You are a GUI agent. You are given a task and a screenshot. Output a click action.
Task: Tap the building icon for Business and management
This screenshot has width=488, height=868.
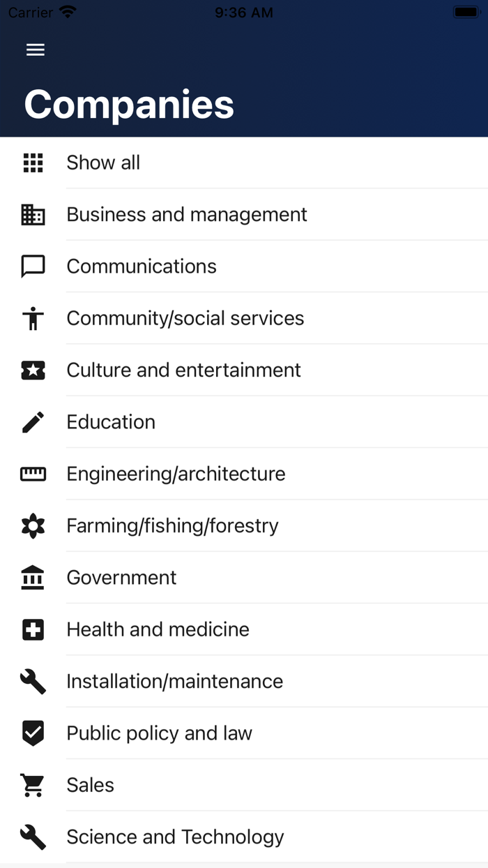tap(33, 215)
